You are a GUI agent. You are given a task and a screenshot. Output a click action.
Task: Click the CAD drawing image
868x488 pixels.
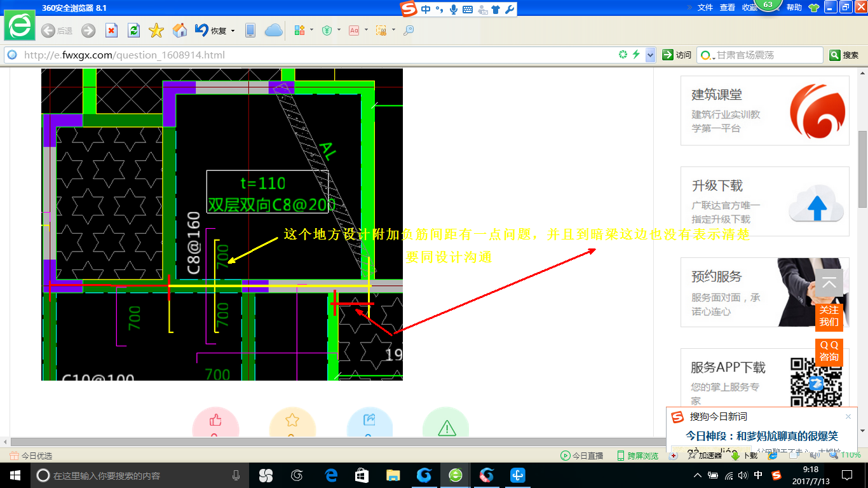222,224
